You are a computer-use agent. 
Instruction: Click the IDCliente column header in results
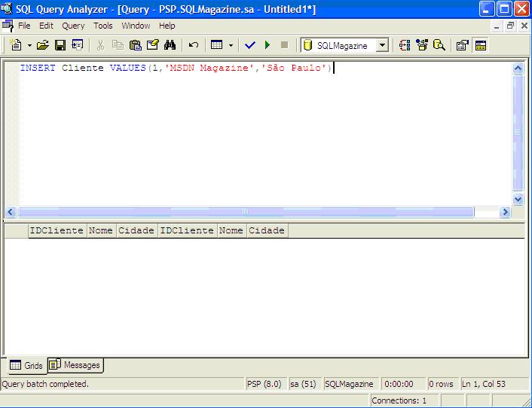click(57, 230)
